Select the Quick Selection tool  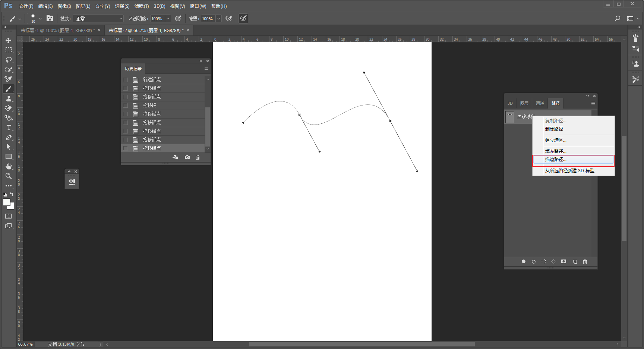8,69
